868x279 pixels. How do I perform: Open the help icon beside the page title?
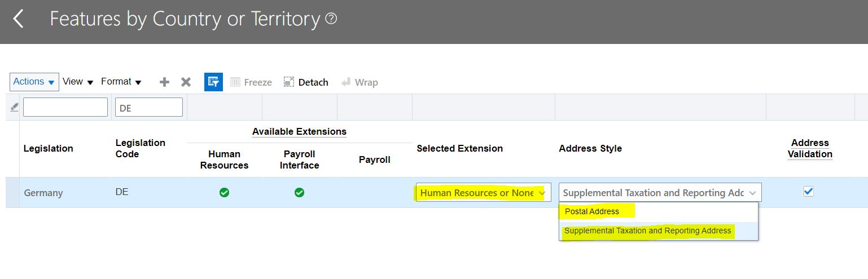pos(331,19)
